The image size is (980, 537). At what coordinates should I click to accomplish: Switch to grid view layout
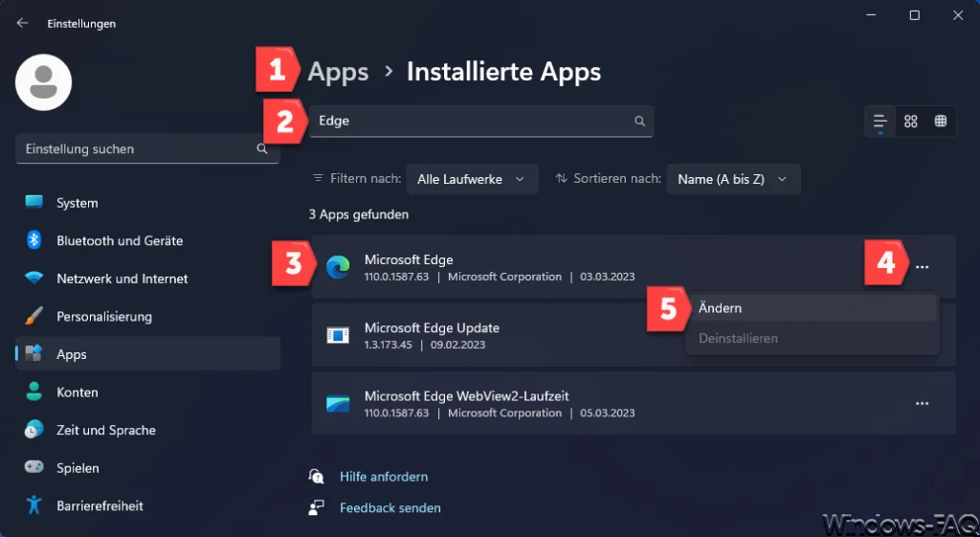pos(911,122)
